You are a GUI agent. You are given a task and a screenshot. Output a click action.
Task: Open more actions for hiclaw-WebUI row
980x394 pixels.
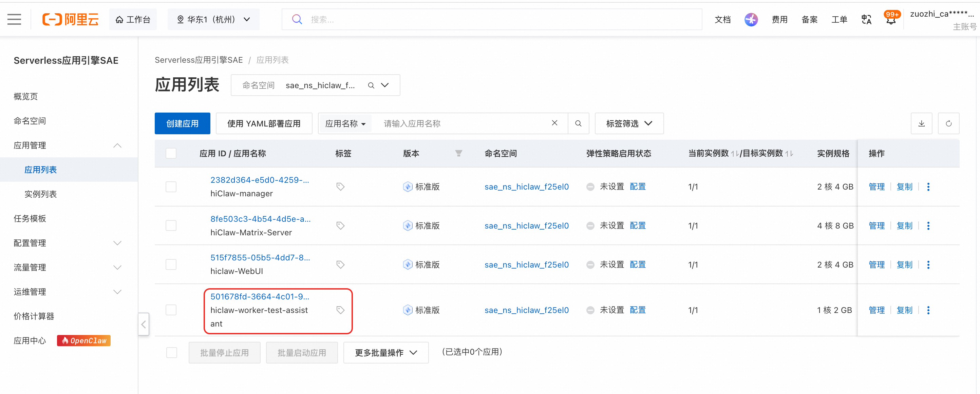(x=928, y=264)
